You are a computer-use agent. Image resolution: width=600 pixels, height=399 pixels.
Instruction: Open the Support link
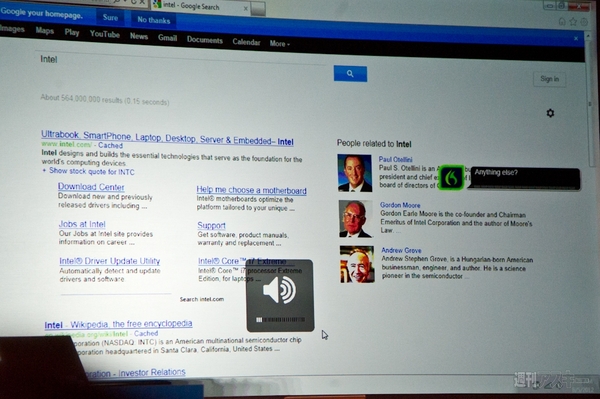pyautogui.click(x=212, y=225)
